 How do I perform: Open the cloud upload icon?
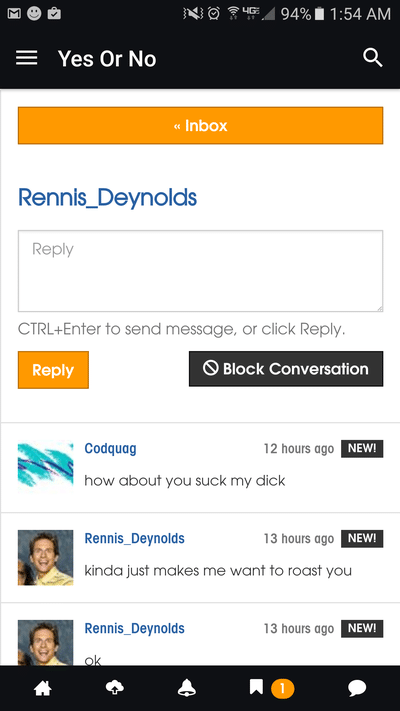click(x=114, y=688)
